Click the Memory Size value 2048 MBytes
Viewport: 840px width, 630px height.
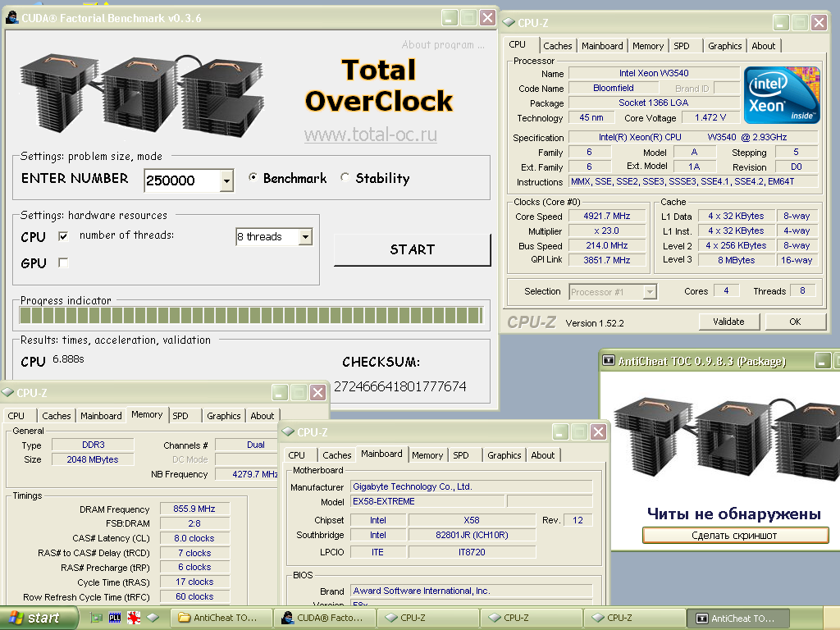tap(93, 459)
